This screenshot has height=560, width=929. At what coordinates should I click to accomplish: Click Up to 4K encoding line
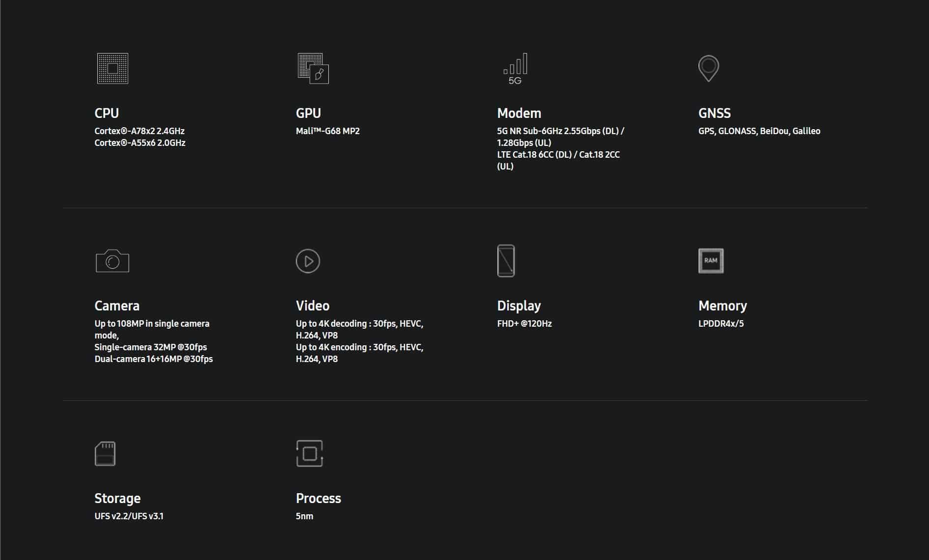[x=360, y=353]
